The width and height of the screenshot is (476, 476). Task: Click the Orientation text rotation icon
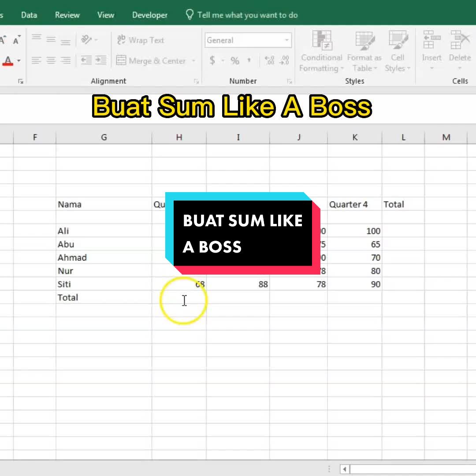coord(86,40)
